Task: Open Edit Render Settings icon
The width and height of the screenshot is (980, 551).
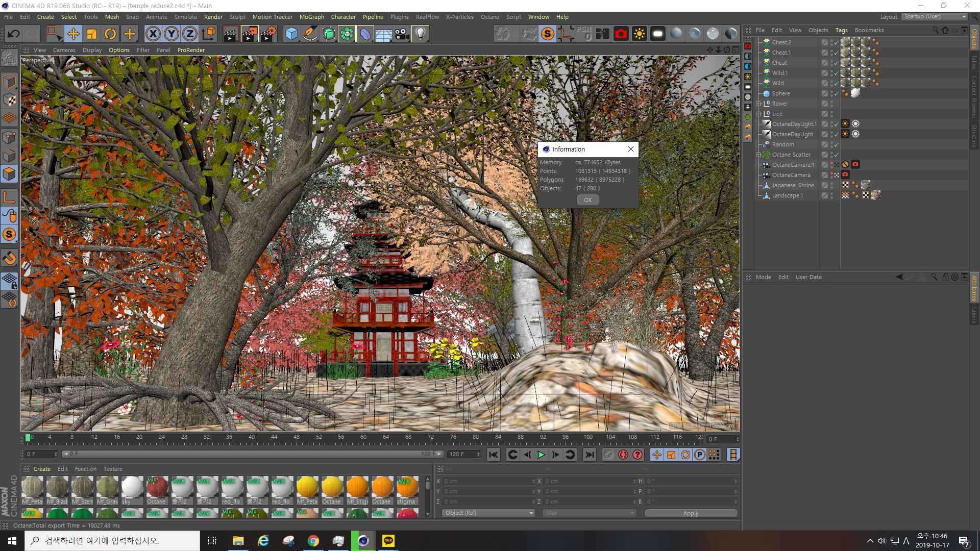Action: (x=268, y=34)
